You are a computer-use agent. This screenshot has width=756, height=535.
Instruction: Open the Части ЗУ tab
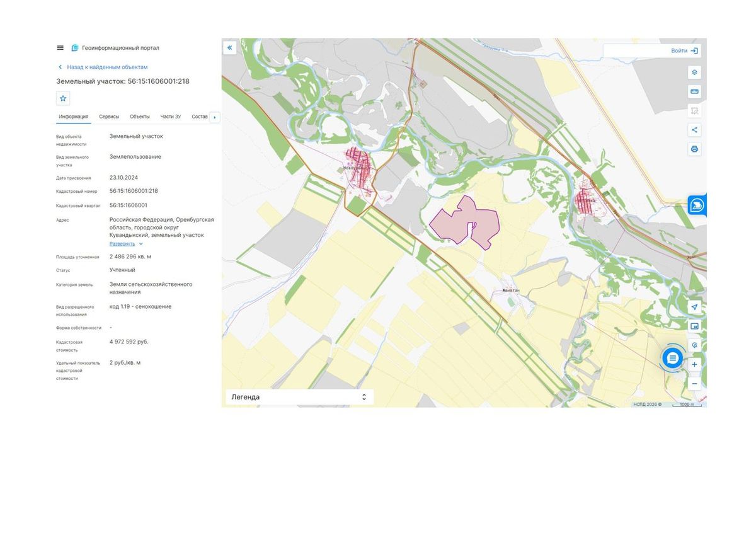pyautogui.click(x=171, y=117)
